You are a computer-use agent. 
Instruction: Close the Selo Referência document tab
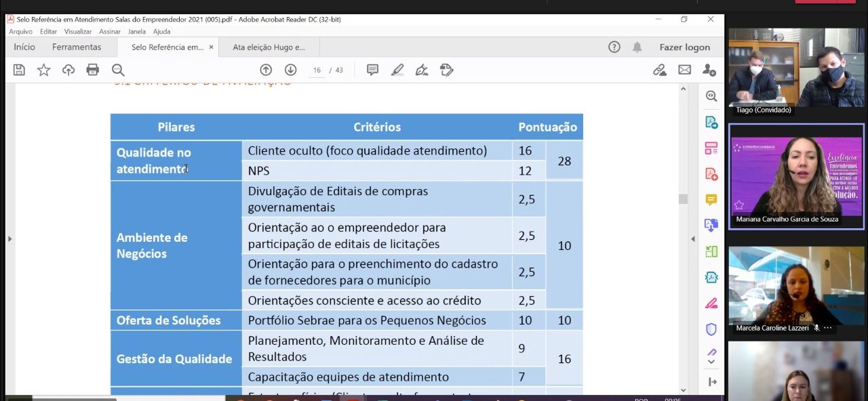click(x=211, y=47)
